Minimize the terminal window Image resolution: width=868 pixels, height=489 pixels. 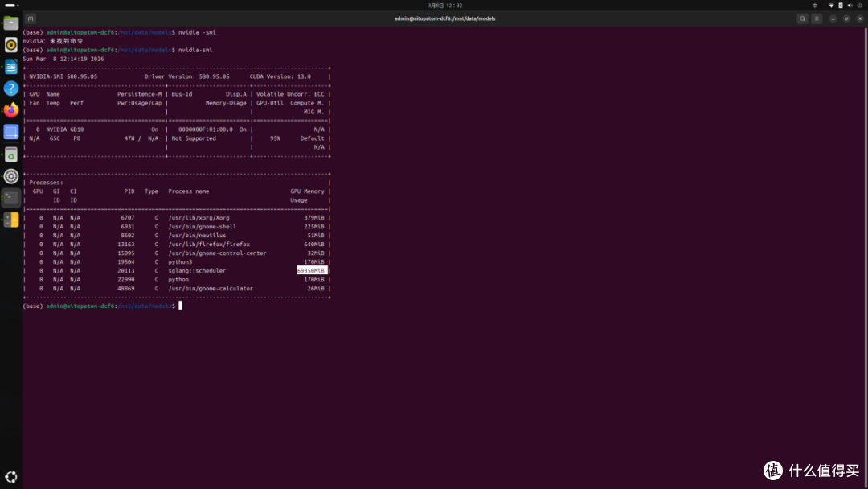click(x=833, y=18)
